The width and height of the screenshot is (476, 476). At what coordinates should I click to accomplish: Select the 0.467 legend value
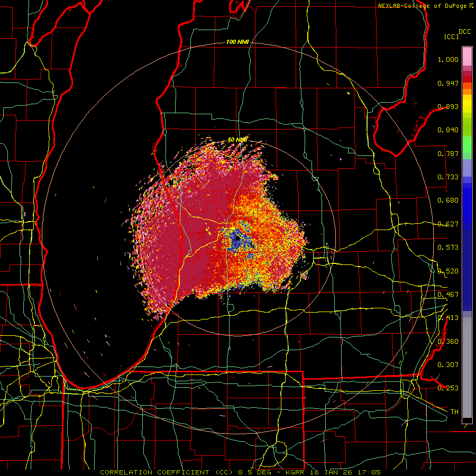pos(448,295)
